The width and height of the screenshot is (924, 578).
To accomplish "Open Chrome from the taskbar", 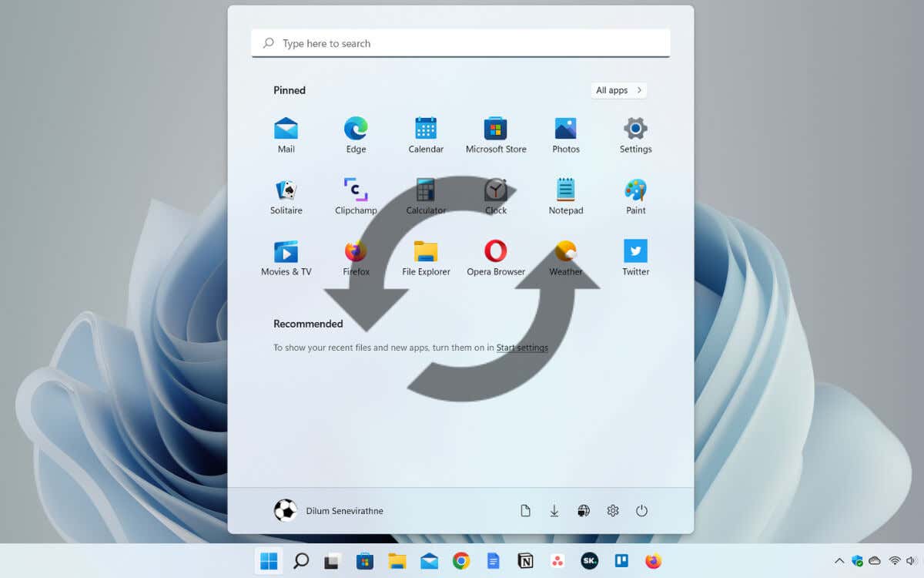I will coord(461,561).
